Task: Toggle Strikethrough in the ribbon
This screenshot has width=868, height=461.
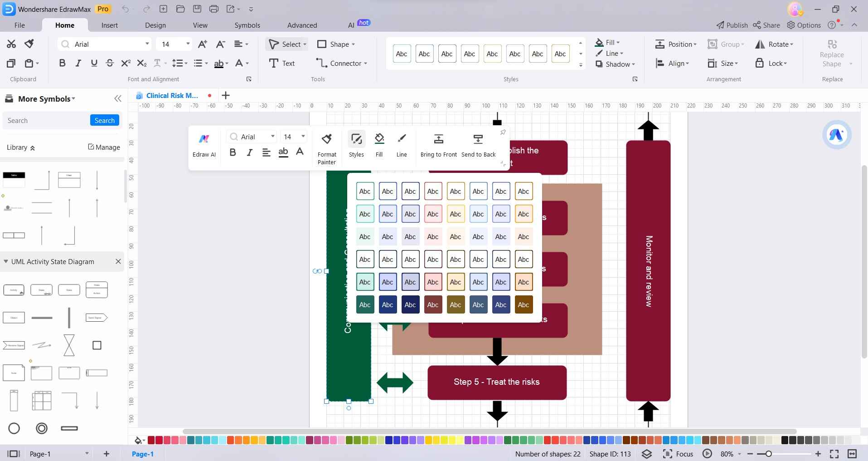Action: (x=110, y=63)
